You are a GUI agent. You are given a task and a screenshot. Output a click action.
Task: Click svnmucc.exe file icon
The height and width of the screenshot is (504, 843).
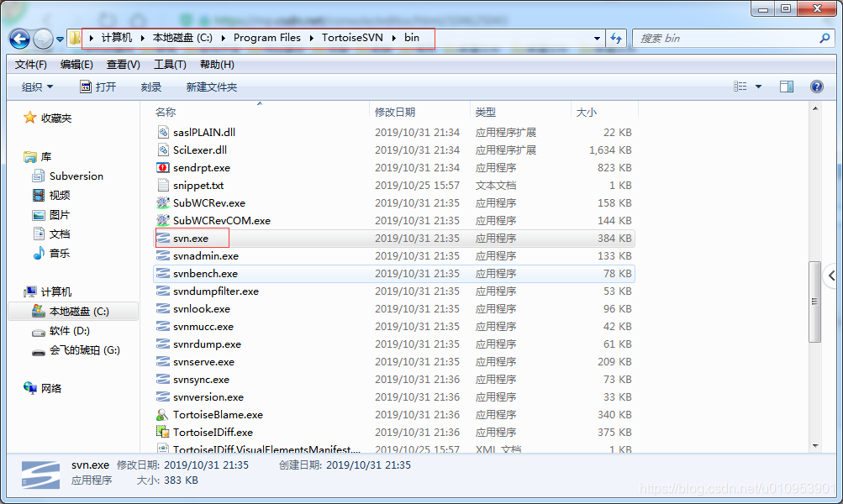[x=163, y=326]
